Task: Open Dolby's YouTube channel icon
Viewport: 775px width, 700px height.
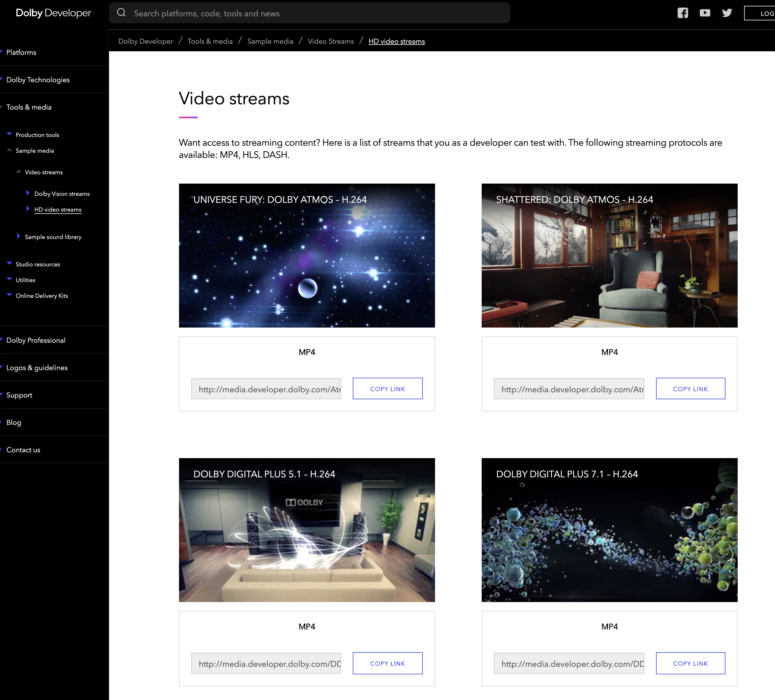Action: coord(705,13)
